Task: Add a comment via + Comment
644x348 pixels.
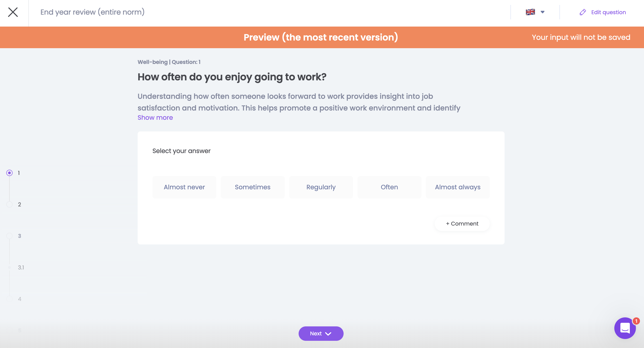Action: pyautogui.click(x=462, y=224)
